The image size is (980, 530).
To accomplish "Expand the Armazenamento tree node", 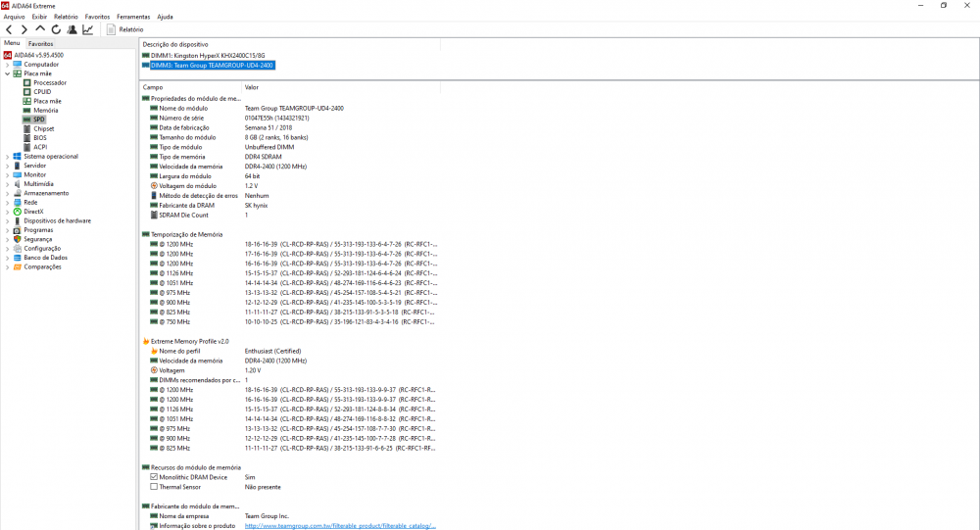I will coord(7,193).
